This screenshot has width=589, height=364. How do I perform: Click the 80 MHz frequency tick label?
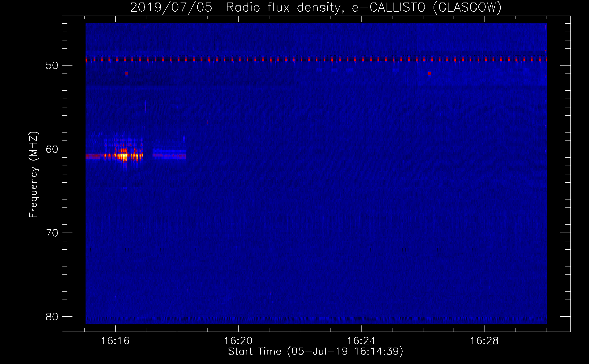click(x=52, y=317)
